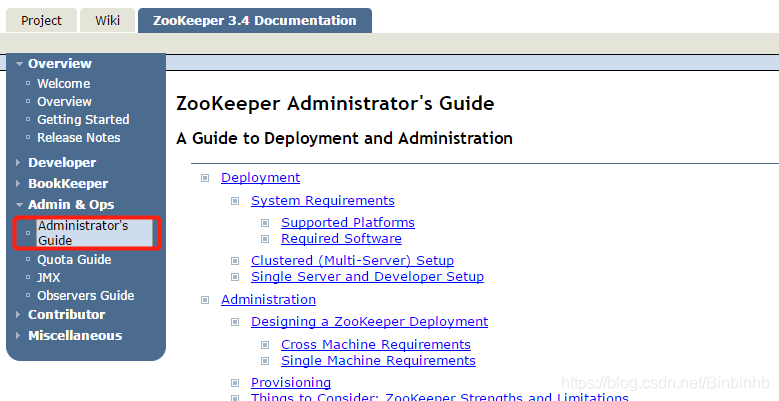The height and width of the screenshot is (401, 779).
Task: Expand the Developer sidebar section
Action: pos(62,162)
